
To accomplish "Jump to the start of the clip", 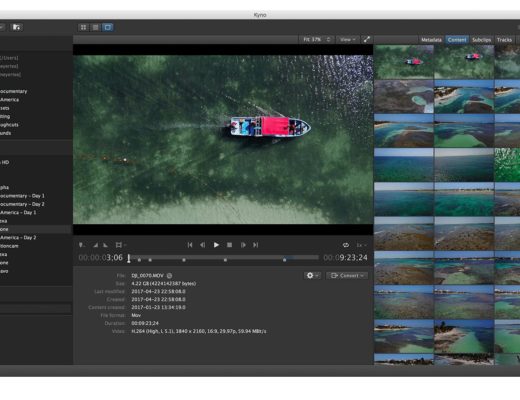I will click(190, 245).
